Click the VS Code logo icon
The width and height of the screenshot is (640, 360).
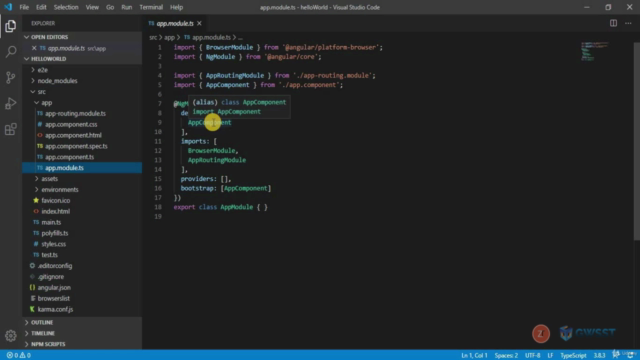pyautogui.click(x=8, y=7)
